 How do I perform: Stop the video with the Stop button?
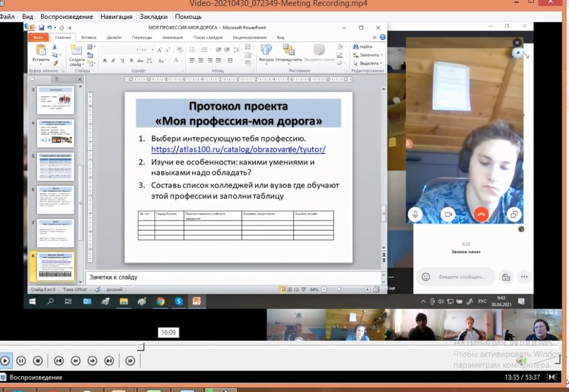tap(38, 361)
